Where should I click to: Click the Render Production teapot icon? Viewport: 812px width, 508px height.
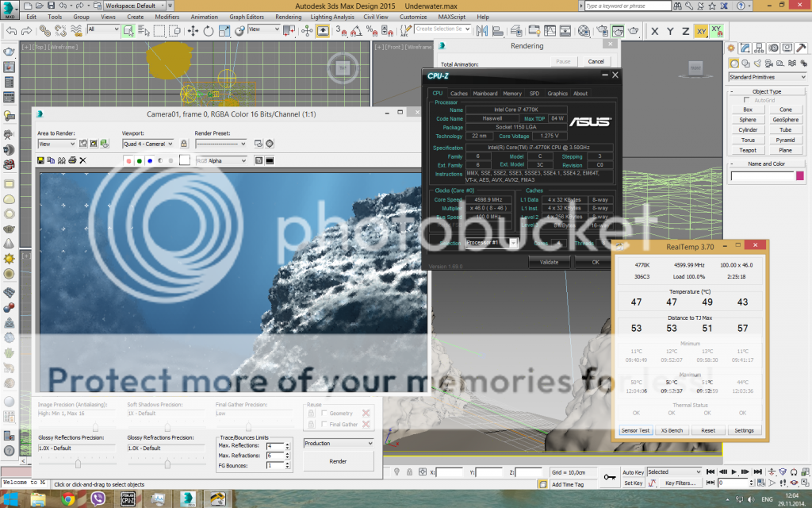633,31
